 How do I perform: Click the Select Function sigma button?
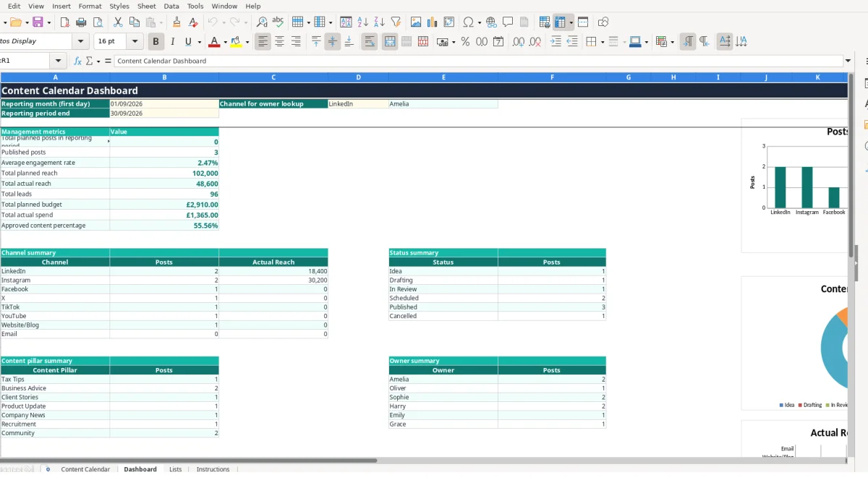coord(90,61)
